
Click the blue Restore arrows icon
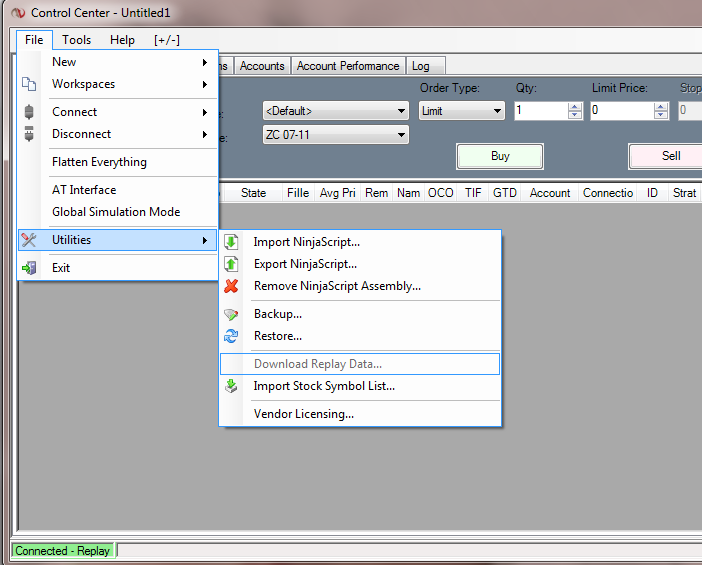pyautogui.click(x=231, y=336)
